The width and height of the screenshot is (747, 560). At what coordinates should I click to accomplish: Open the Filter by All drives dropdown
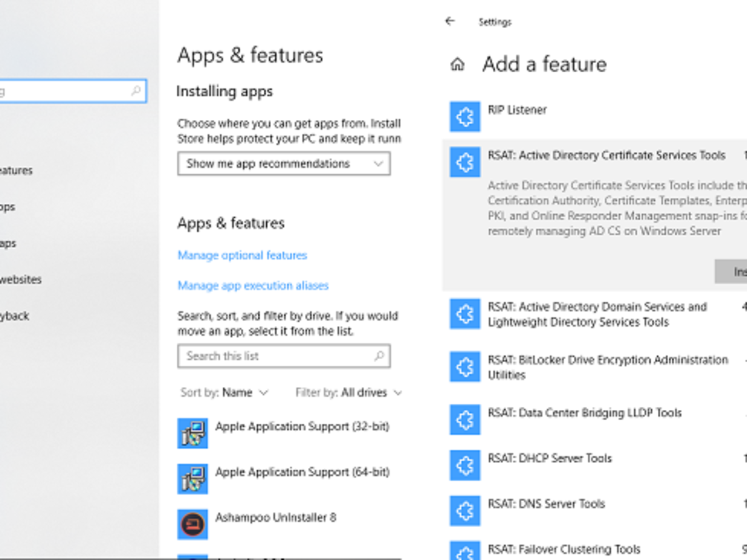pyautogui.click(x=349, y=393)
